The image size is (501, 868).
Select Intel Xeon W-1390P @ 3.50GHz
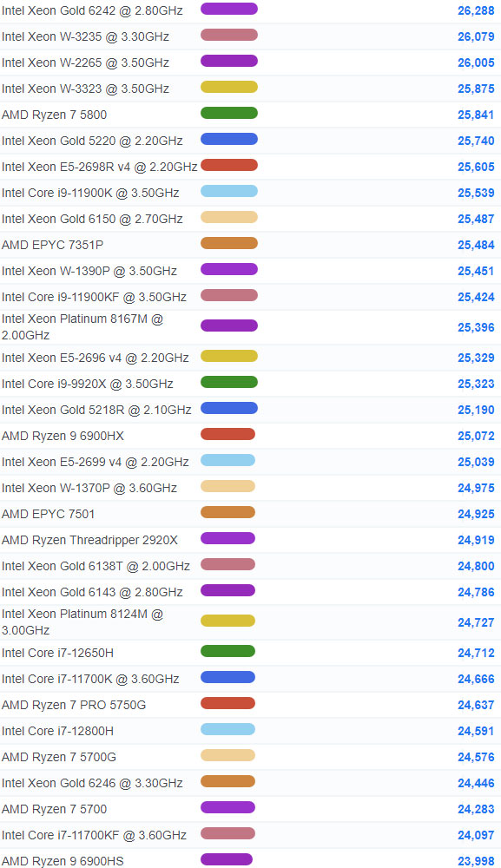(89, 271)
